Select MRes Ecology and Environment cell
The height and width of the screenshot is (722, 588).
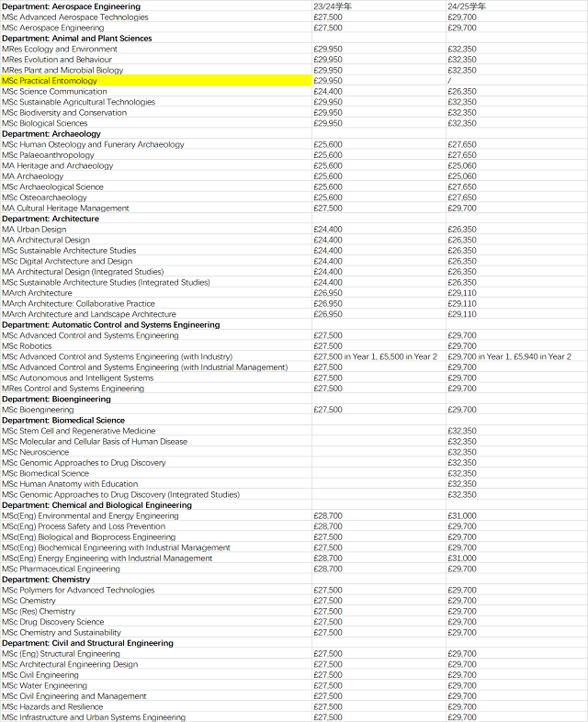[156, 49]
